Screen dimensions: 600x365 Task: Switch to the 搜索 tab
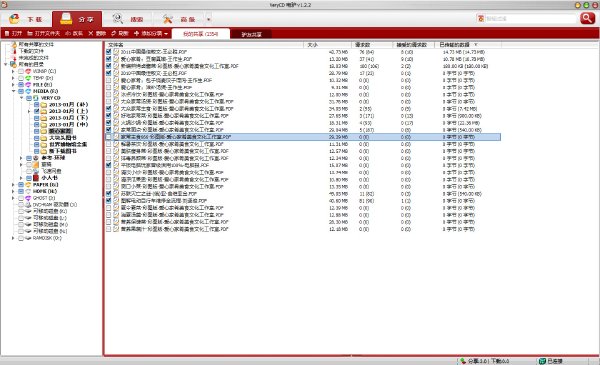(x=128, y=19)
